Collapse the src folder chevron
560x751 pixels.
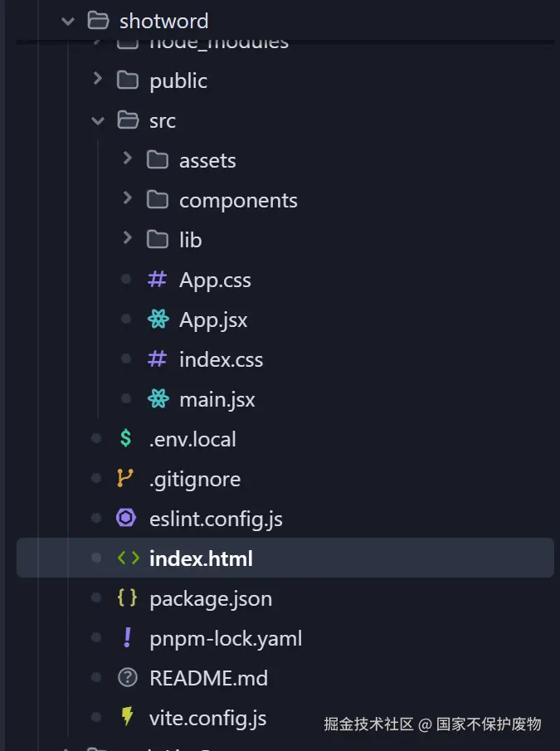98,120
